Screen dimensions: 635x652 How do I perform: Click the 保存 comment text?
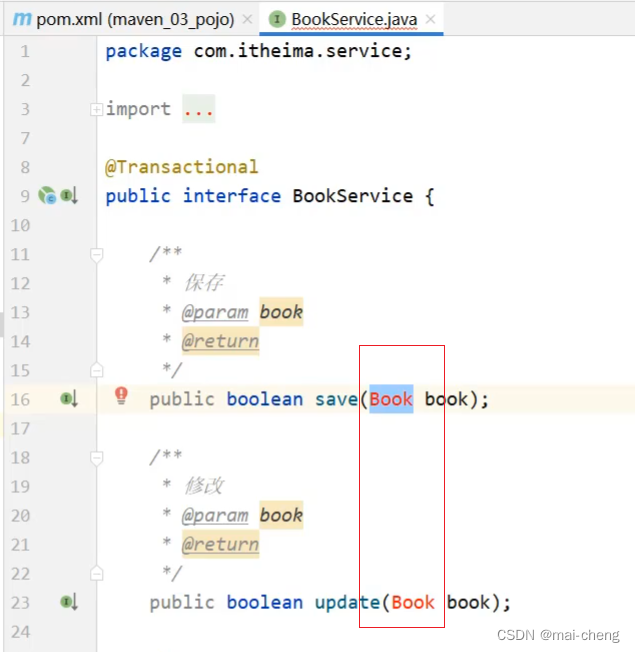point(204,283)
